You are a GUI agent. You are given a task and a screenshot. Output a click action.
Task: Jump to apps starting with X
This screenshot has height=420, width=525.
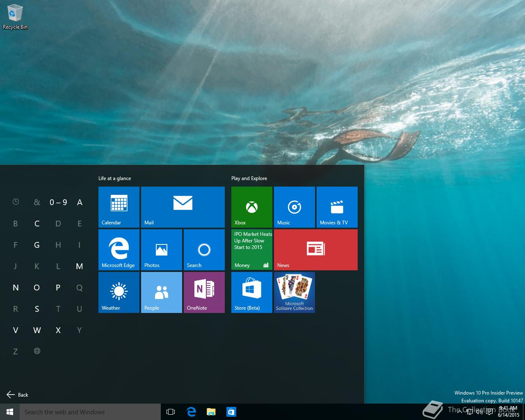coord(58,330)
